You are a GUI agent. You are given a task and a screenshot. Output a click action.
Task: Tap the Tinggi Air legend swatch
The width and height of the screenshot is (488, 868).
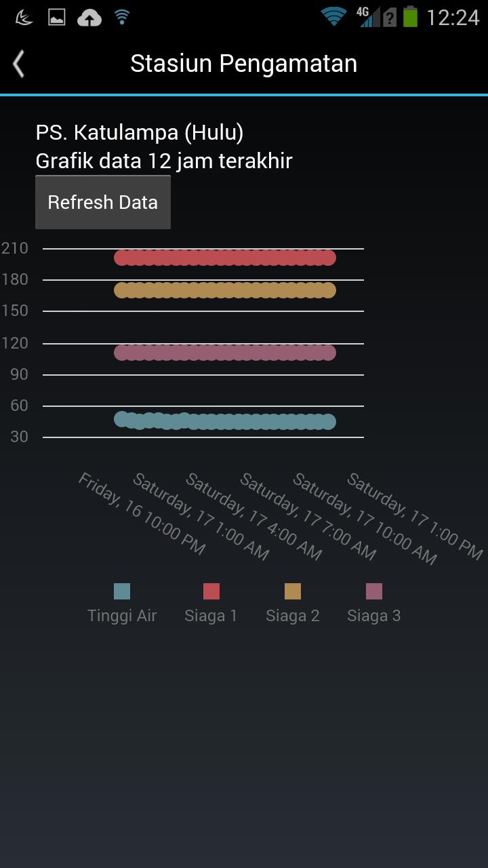coord(122,591)
